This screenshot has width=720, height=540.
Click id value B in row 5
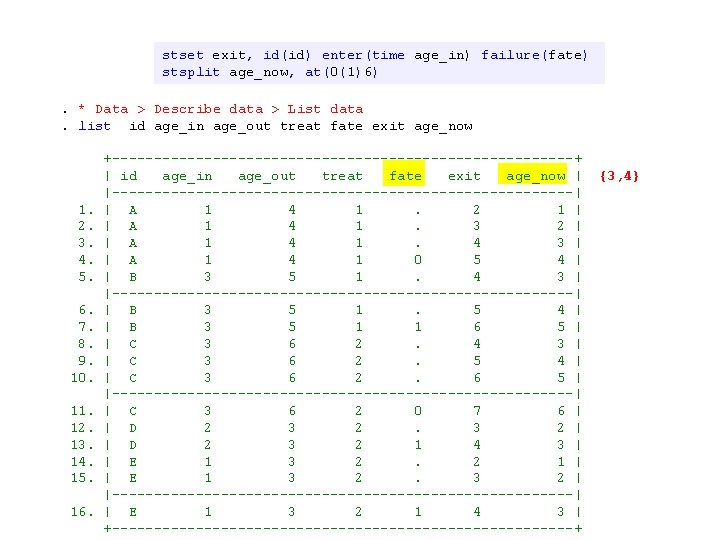pos(133,277)
